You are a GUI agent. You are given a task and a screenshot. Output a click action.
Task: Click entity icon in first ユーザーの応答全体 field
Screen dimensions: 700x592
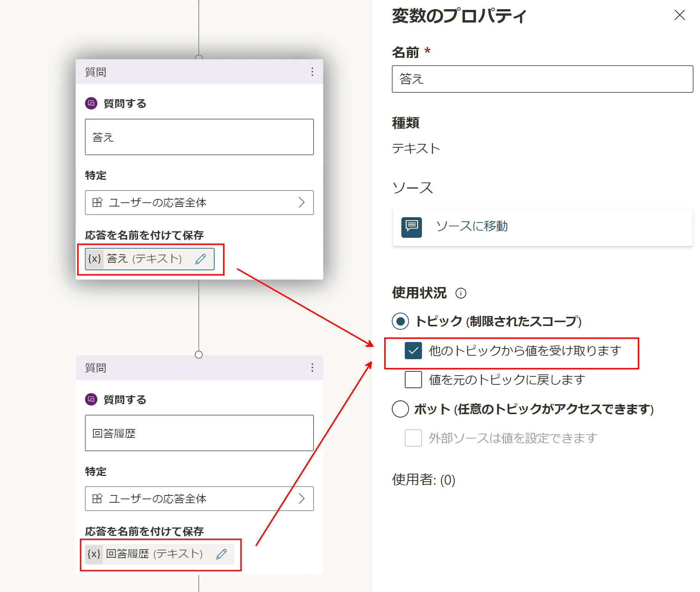[x=97, y=202]
